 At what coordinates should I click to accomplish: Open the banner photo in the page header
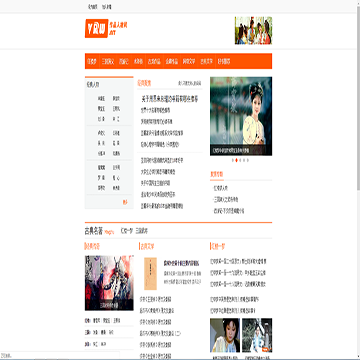(x=253, y=30)
